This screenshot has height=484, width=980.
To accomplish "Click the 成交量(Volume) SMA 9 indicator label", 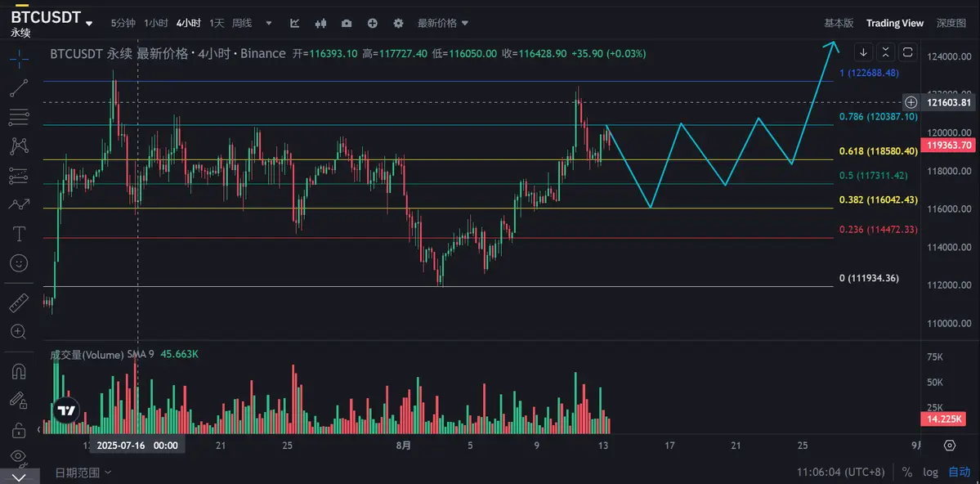I will click(102, 355).
